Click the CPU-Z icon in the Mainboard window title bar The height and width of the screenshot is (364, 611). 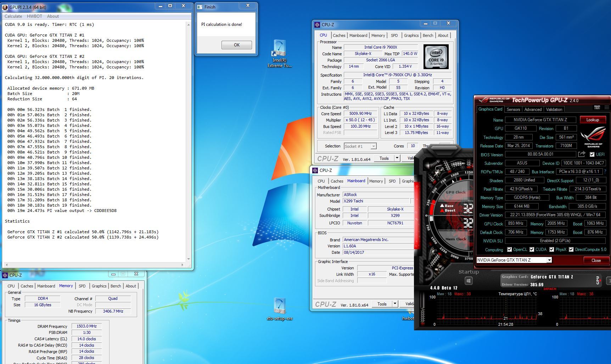click(315, 170)
